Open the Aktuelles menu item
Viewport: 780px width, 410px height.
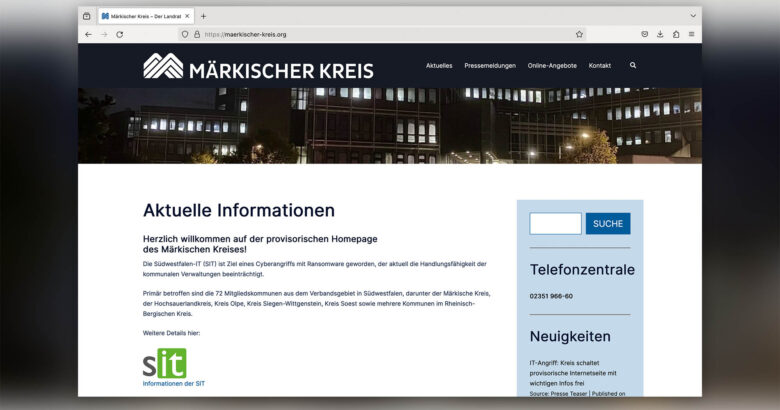pyautogui.click(x=439, y=66)
